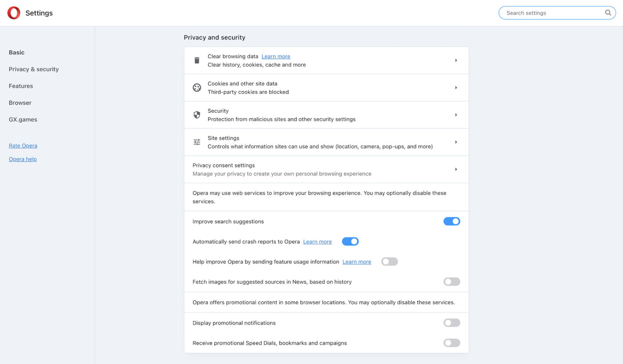Click the trash can icon for clearing data
This screenshot has width=623, height=364.
pyautogui.click(x=197, y=60)
